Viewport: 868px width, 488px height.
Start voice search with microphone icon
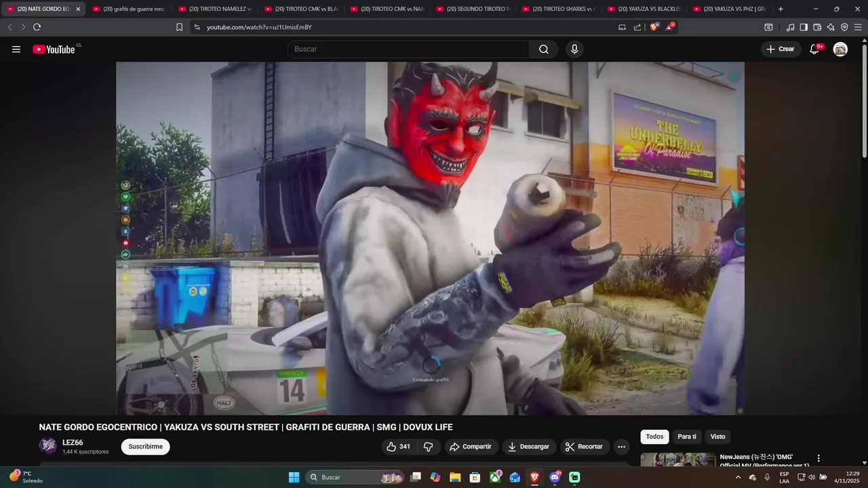pyautogui.click(x=574, y=49)
